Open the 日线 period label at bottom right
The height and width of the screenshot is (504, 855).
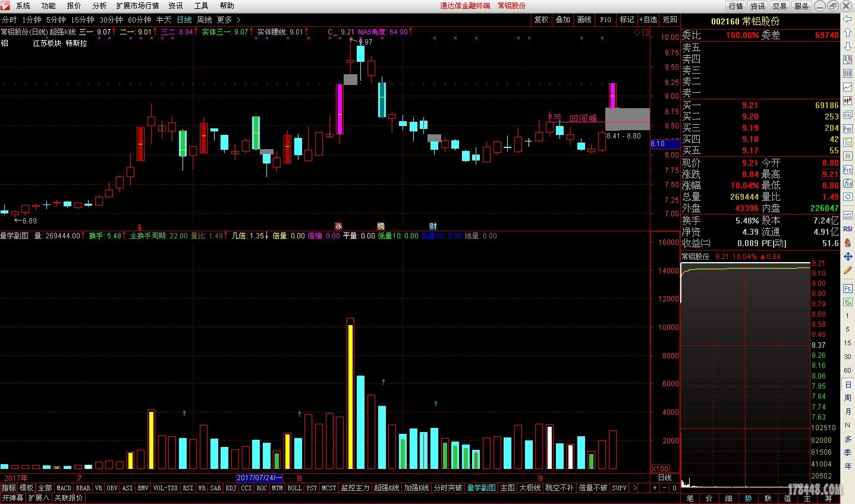(665, 478)
